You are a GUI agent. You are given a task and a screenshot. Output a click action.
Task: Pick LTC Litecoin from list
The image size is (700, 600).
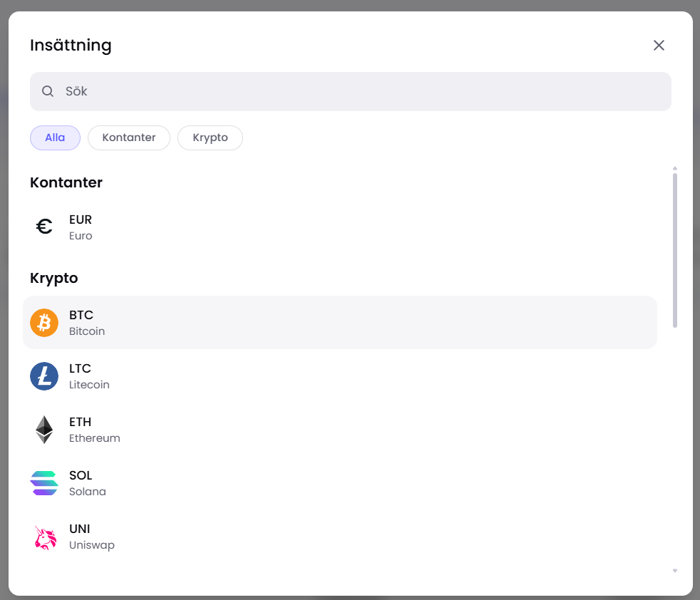(340, 376)
